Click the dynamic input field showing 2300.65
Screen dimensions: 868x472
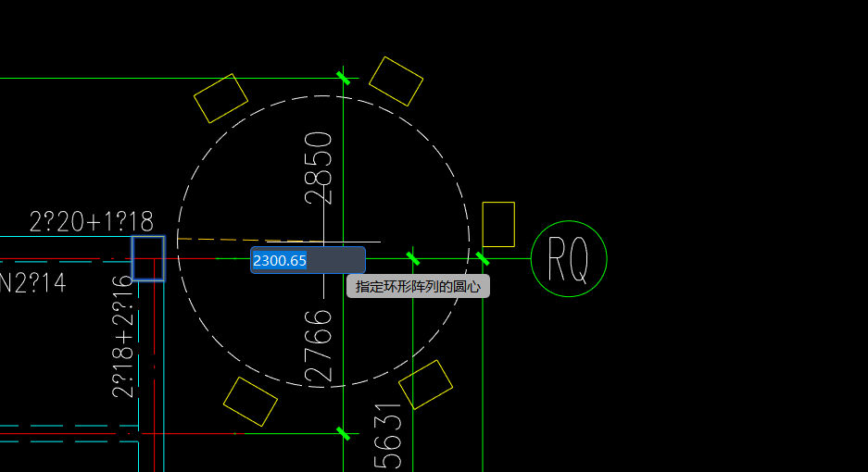[x=307, y=260]
